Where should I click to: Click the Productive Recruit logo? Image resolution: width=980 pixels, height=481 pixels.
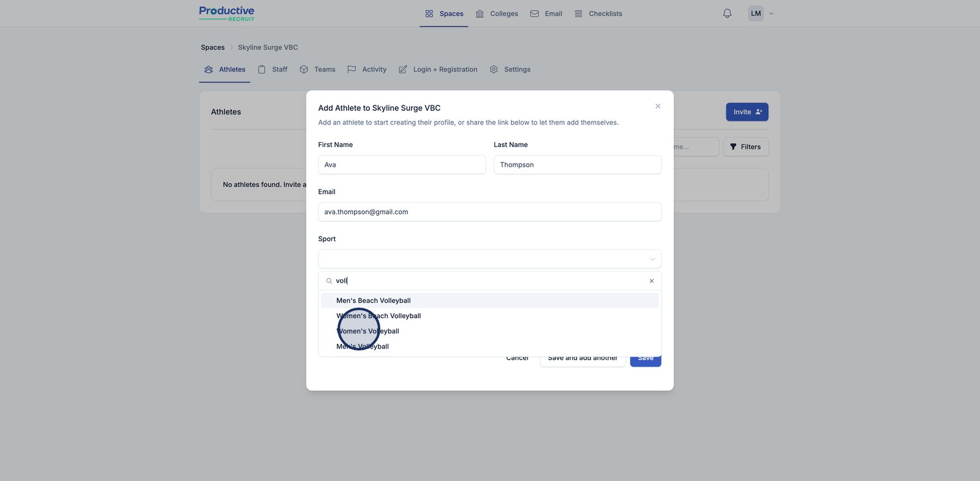(227, 13)
